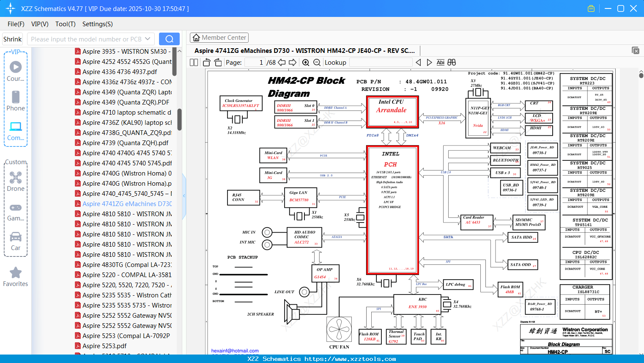Image resolution: width=644 pixels, height=363 pixels.
Task: Toggle the Abi whole-word match option
Action: point(440,62)
